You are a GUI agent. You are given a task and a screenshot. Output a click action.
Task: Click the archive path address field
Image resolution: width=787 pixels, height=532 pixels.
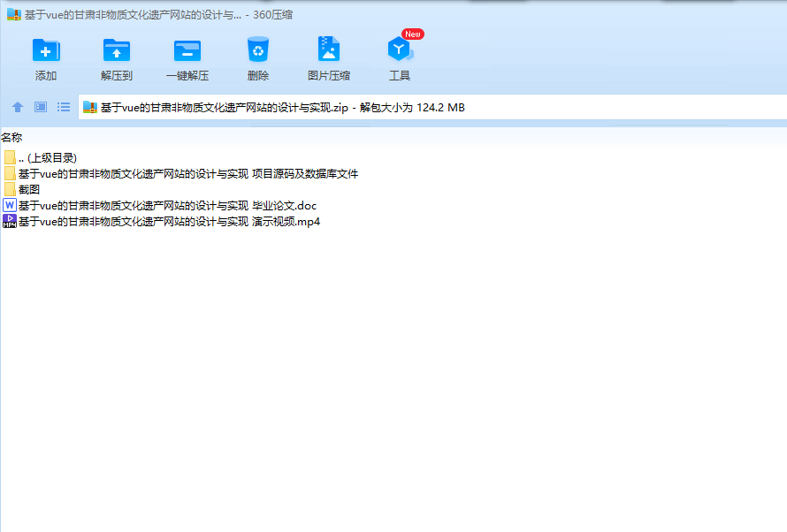(432, 107)
